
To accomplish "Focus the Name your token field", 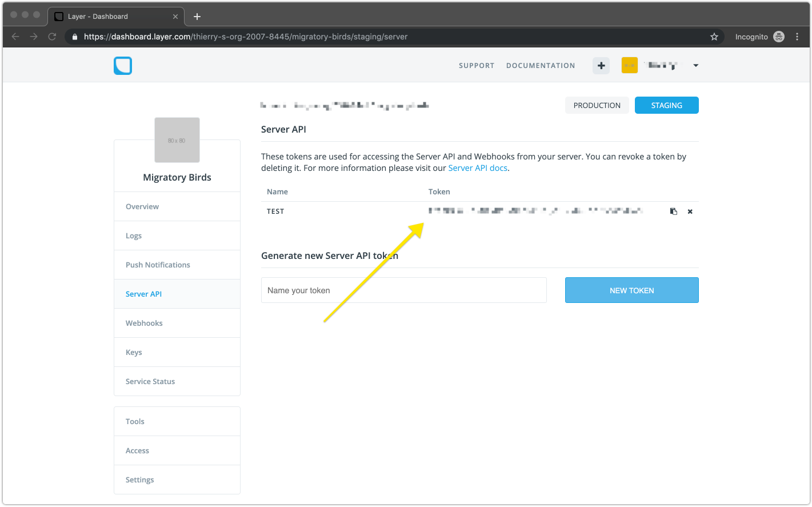I will (x=404, y=290).
